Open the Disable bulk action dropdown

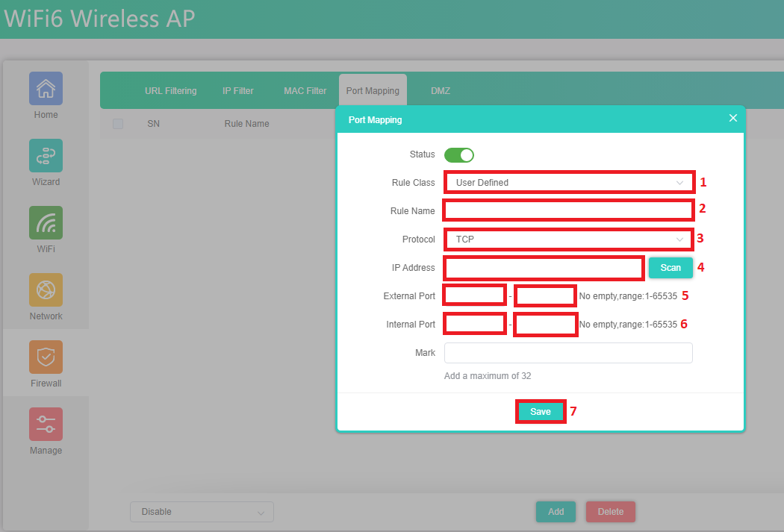(202, 512)
